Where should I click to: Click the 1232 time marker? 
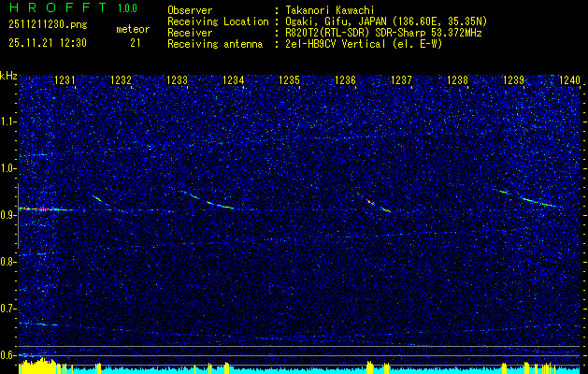point(122,80)
